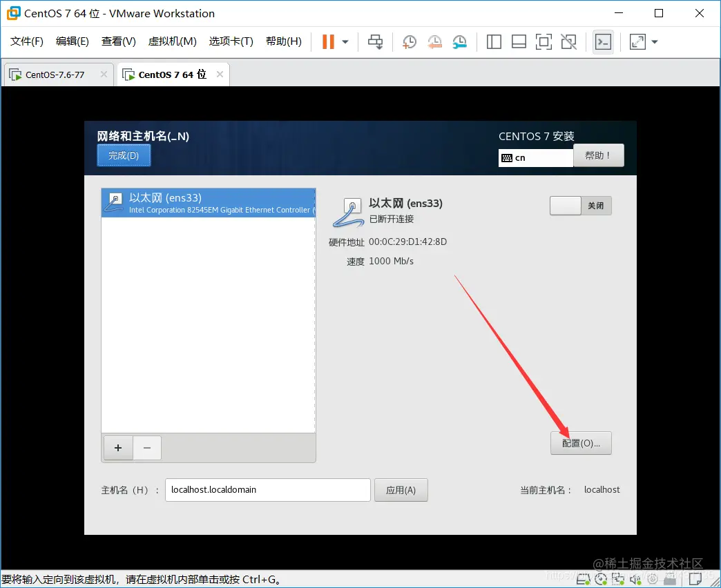Turn off the Ethernet (ens33) switch
Screen dimensions: 721x588
[x=580, y=205]
